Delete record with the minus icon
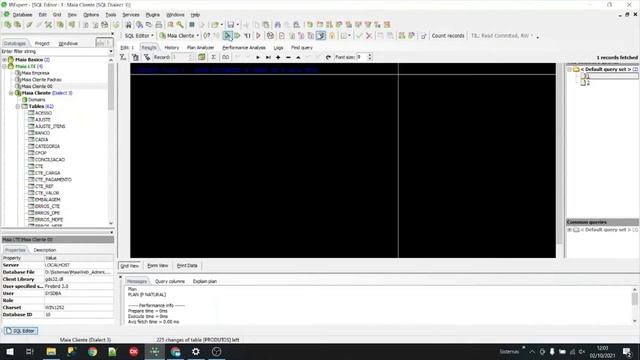640x360 pixels. click(288, 57)
